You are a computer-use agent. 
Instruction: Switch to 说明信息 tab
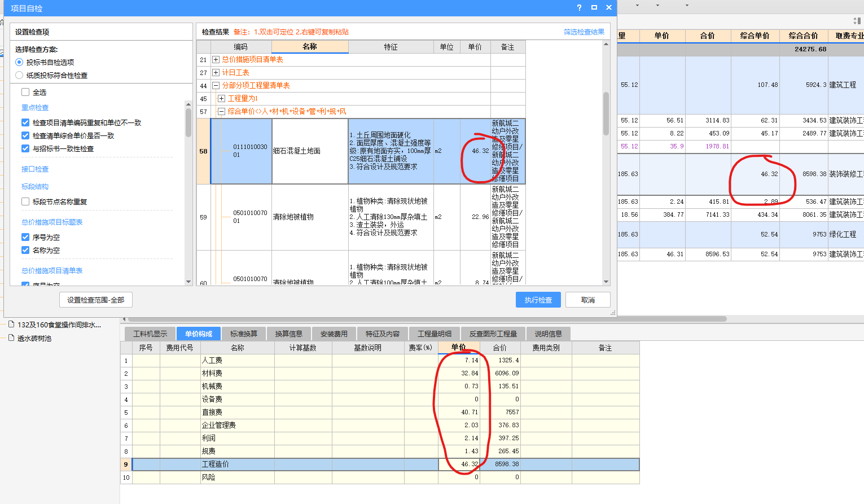(549, 334)
